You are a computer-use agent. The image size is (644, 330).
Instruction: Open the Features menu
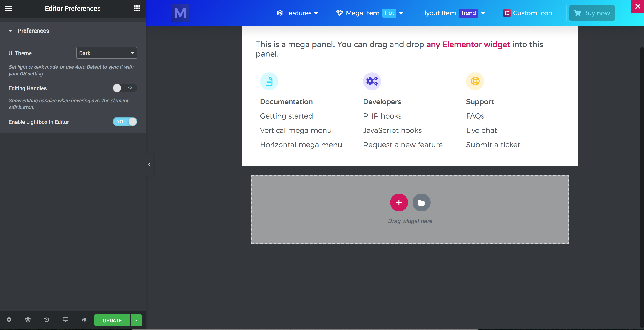pyautogui.click(x=298, y=13)
